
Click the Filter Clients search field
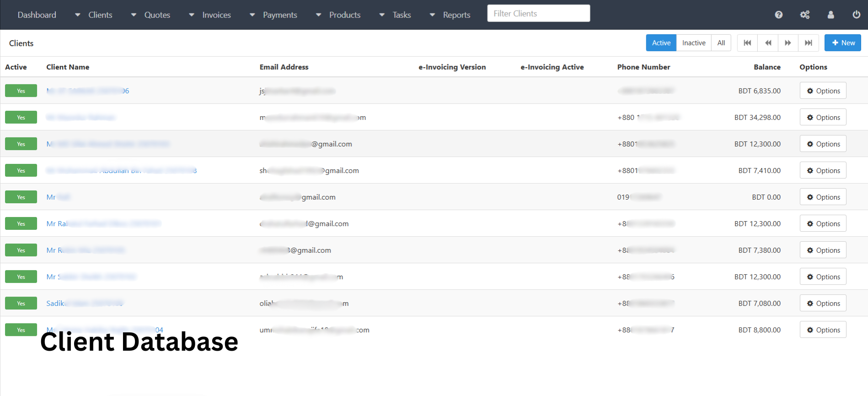pos(538,14)
